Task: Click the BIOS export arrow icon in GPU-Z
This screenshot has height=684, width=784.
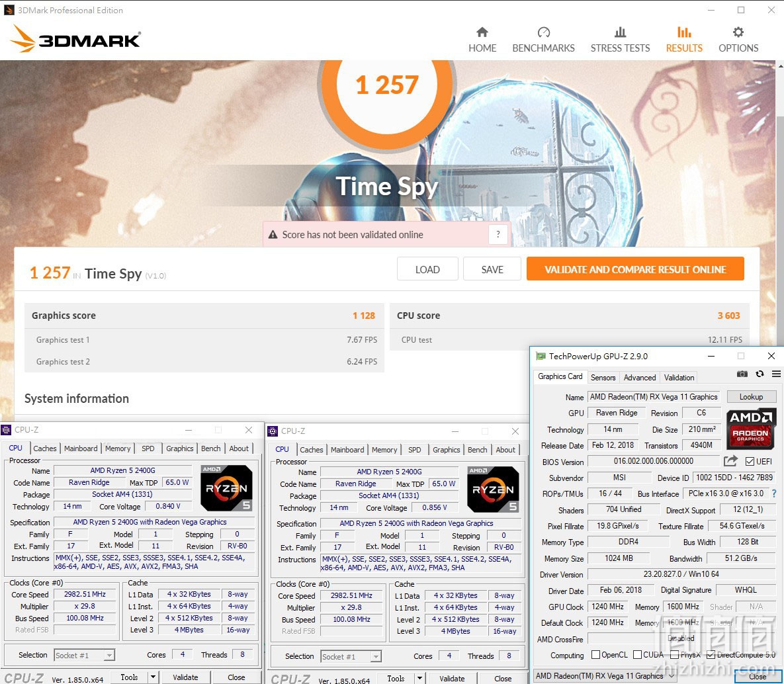Action: 730,460
